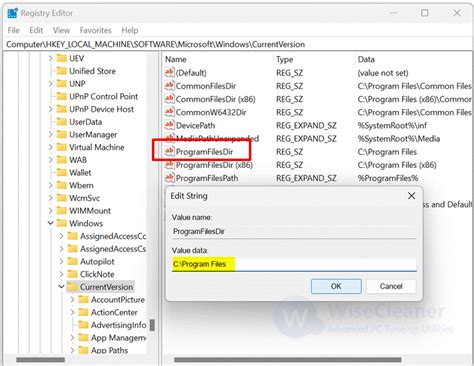Close the Edit String dialog
The image size is (474, 366).
point(412,196)
